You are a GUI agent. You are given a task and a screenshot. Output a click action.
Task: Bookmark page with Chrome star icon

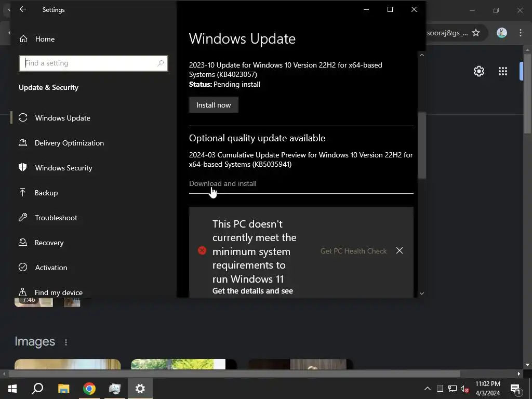[476, 33]
